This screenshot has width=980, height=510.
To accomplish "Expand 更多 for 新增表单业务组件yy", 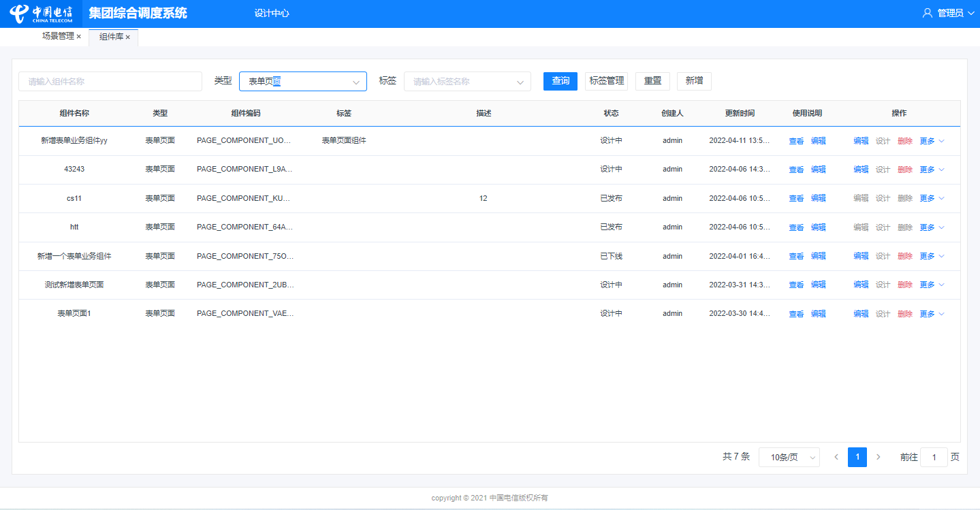I will 932,141.
